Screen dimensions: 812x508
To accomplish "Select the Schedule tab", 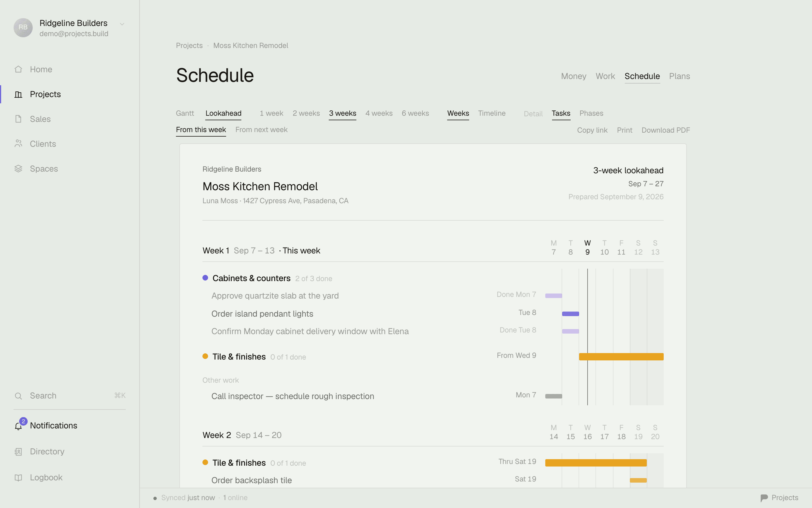I will click(642, 76).
